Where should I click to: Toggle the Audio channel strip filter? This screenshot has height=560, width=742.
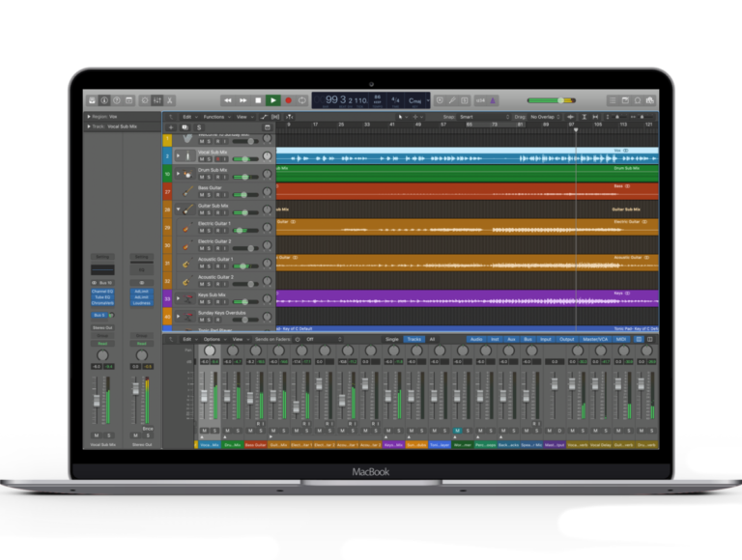(x=476, y=339)
